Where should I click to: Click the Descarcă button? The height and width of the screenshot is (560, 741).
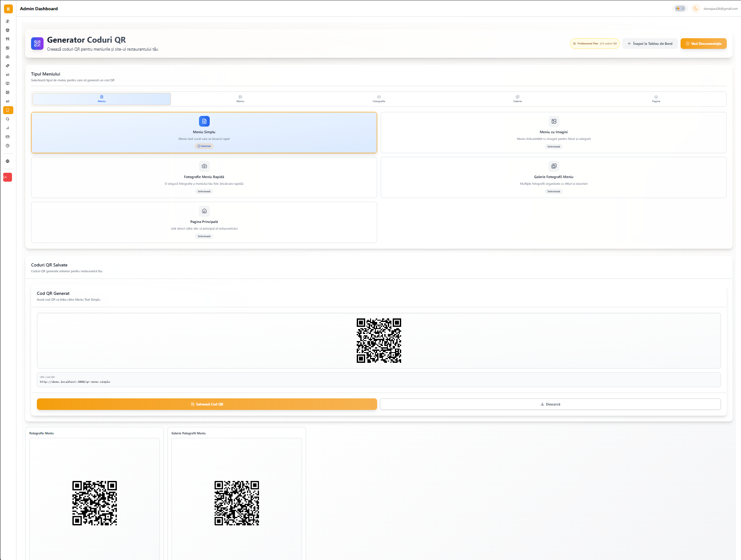click(x=550, y=404)
